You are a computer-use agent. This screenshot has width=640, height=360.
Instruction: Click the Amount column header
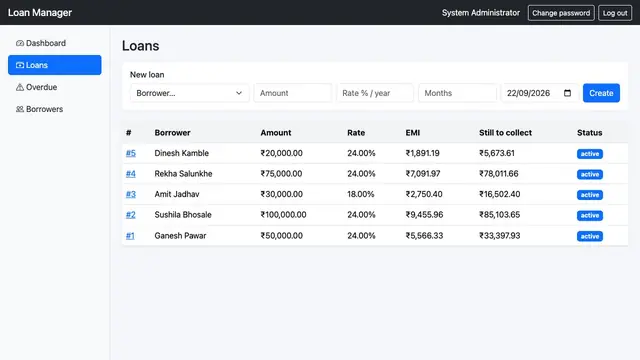(x=276, y=133)
